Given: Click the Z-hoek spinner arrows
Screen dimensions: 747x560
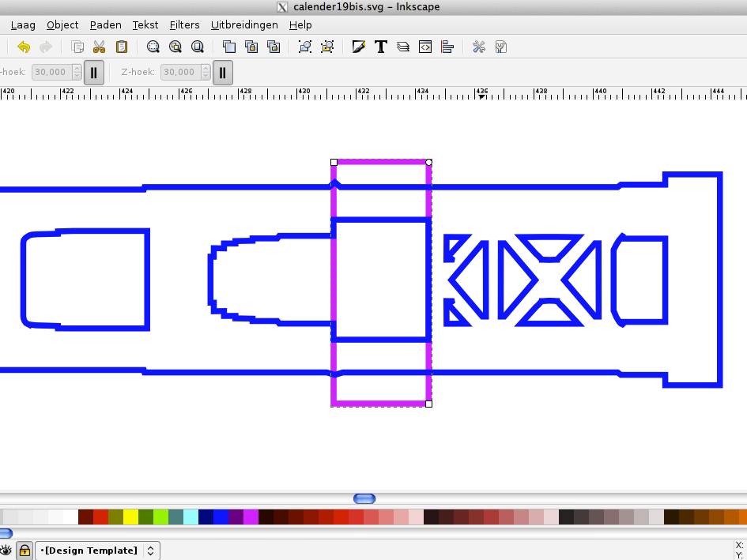Looking at the screenshot, I should (x=206, y=72).
